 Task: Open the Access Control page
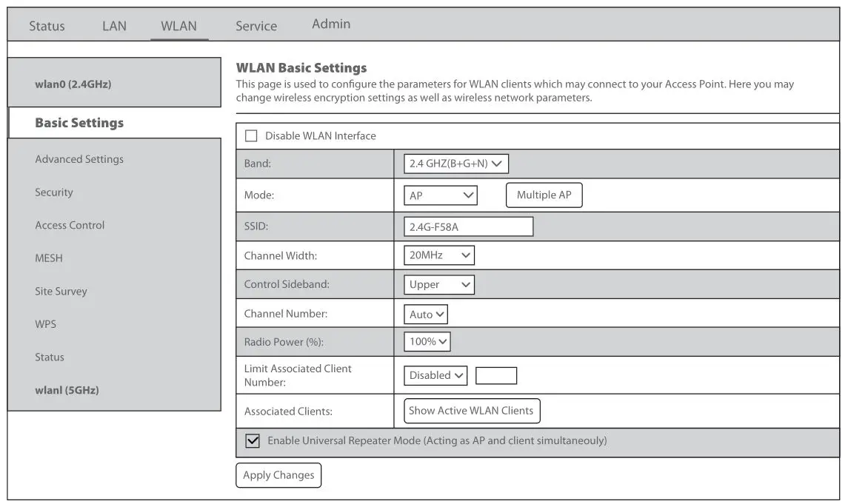click(70, 225)
